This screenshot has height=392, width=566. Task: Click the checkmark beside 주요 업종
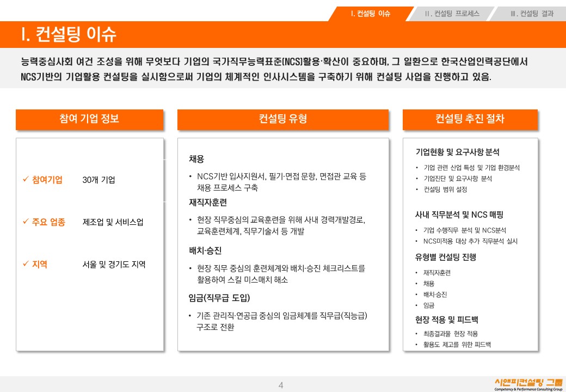[x=26, y=221]
